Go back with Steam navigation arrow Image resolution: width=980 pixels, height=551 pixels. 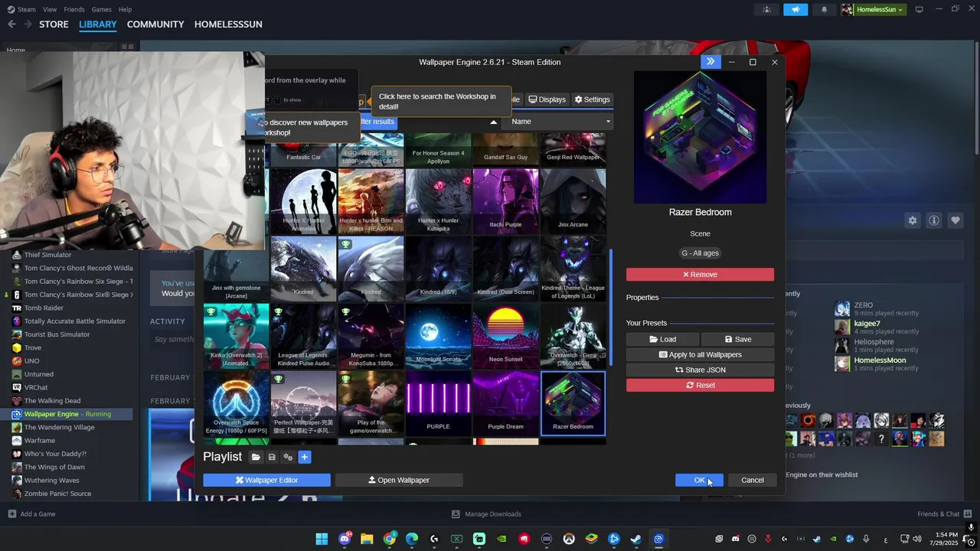pos(11,24)
